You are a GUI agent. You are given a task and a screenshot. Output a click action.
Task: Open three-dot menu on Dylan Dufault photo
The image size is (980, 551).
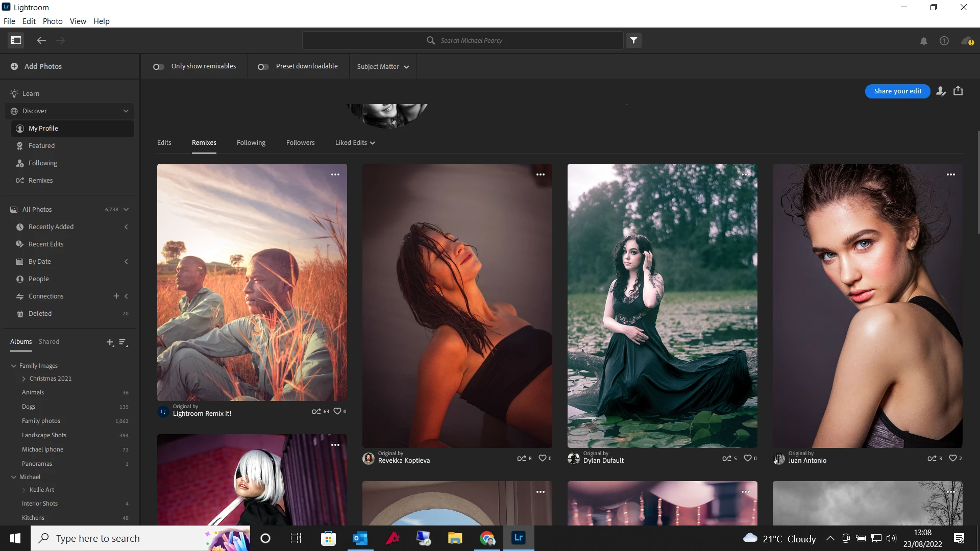point(746,174)
